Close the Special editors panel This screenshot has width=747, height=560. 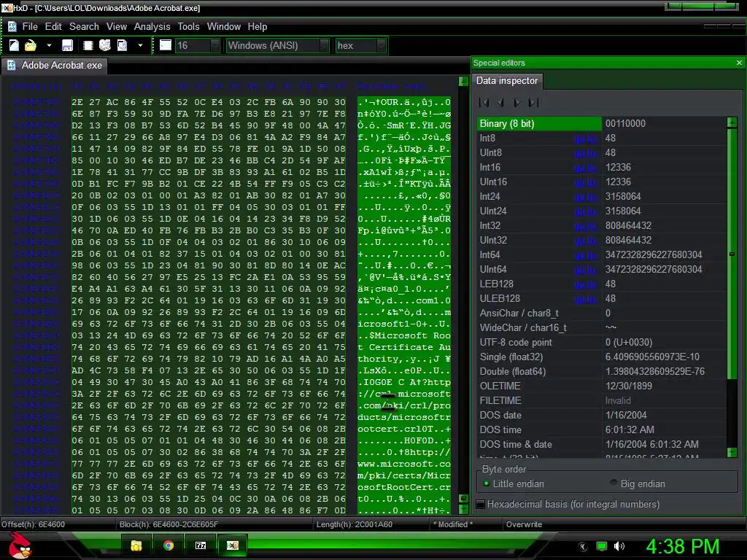(739, 63)
